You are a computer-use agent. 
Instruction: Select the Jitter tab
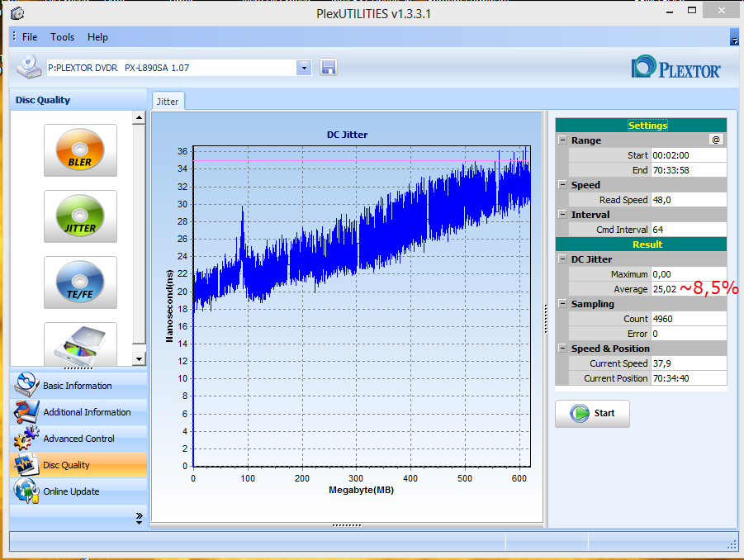click(x=168, y=102)
